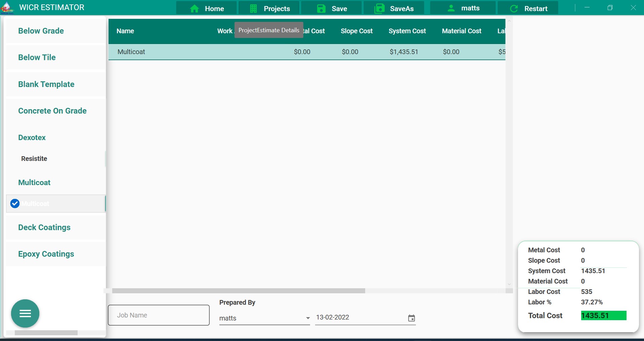Viewport: 644px width, 341px height.
Task: Click the table's horizontal scrollbar
Action: (x=239, y=291)
